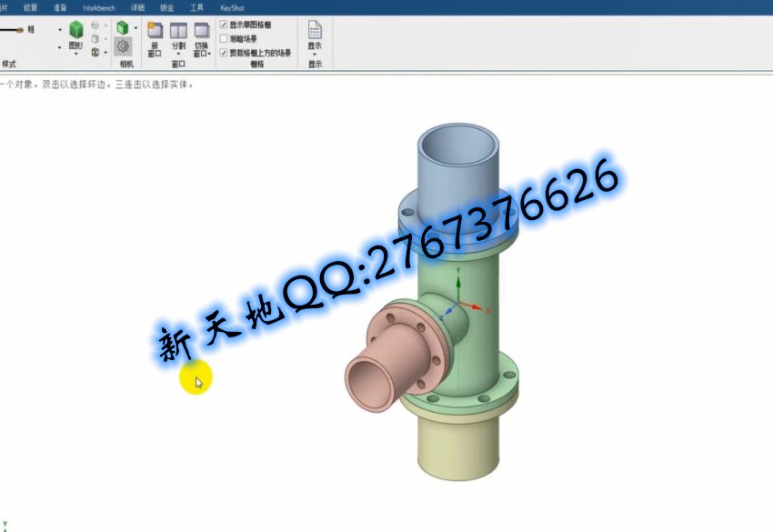This screenshot has width=773, height=532.
Task: Enable the 渐暗场景 checkbox
Action: [225, 39]
